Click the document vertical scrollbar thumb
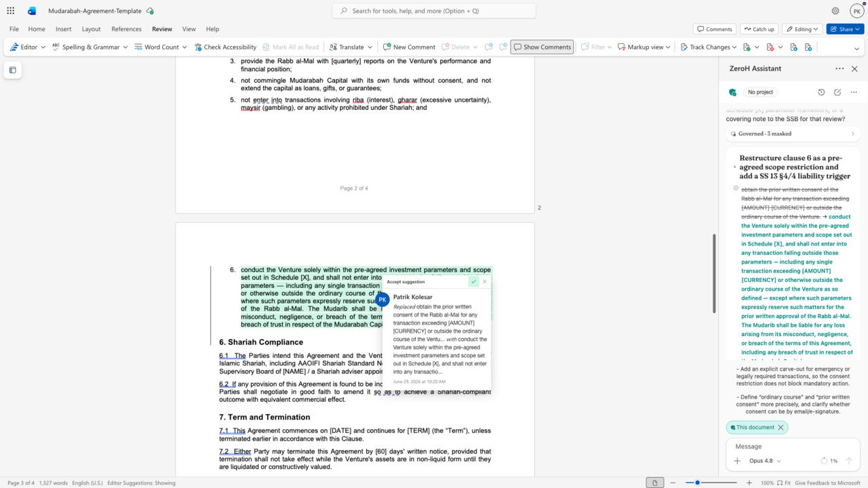The width and height of the screenshot is (868, 488). pos(713,273)
